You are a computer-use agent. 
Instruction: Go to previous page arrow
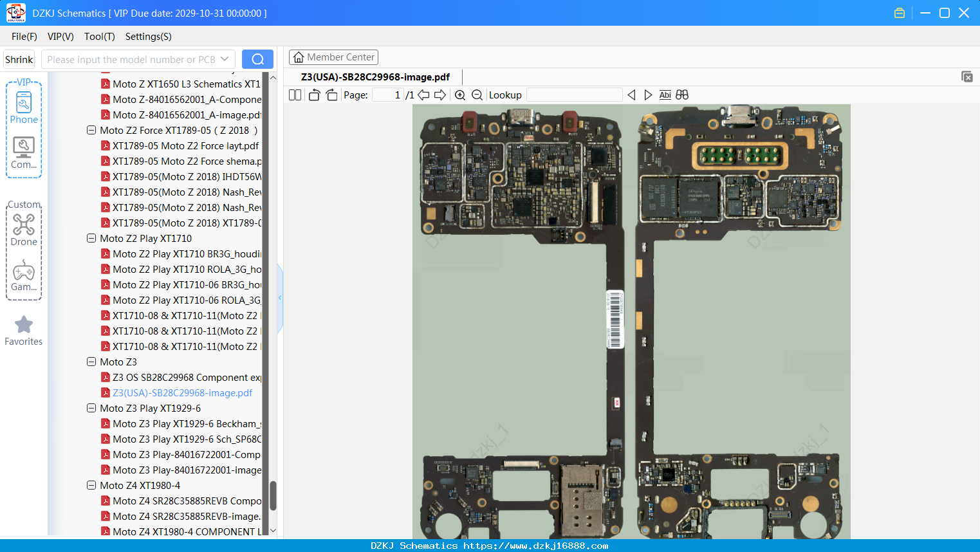point(423,95)
